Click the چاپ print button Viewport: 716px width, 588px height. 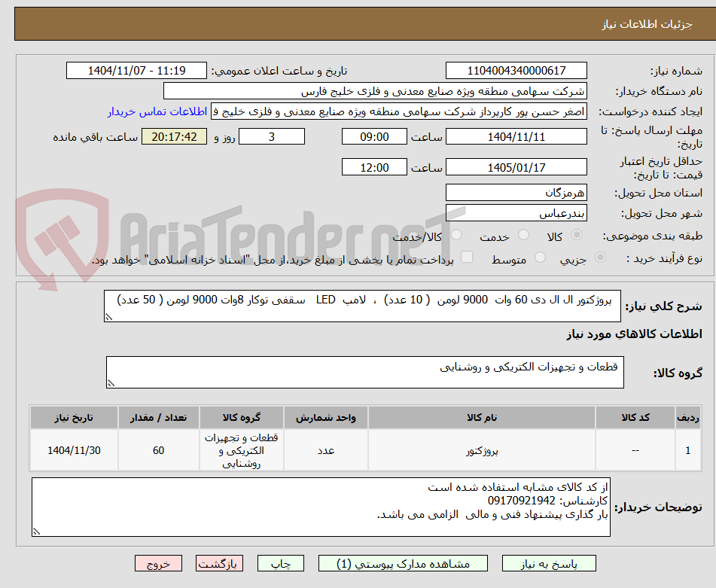click(x=280, y=563)
